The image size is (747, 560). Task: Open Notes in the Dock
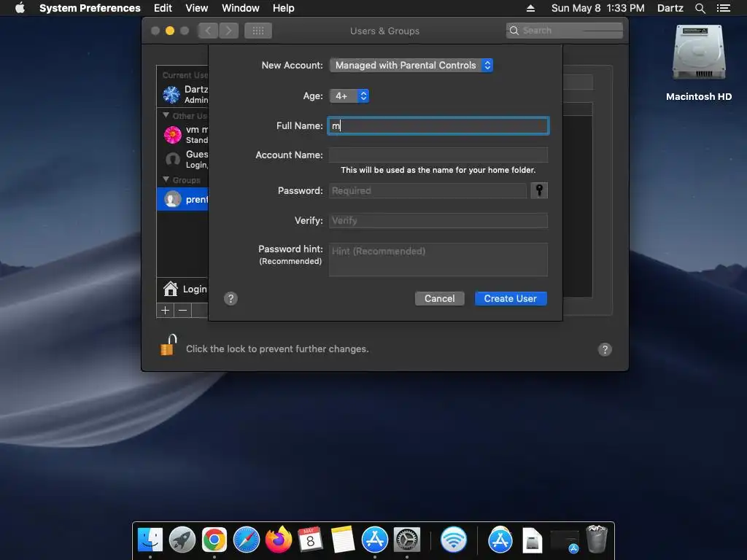343,540
